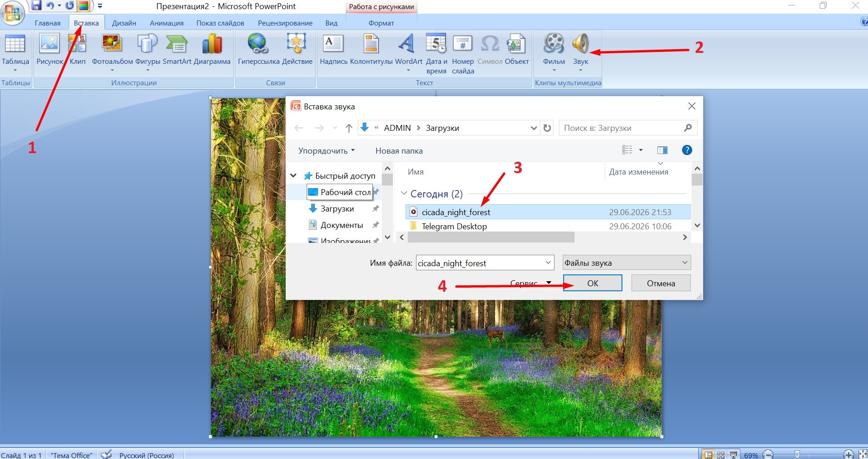Zoom in with the plus button
This screenshot has height=459, width=868.
click(848, 455)
